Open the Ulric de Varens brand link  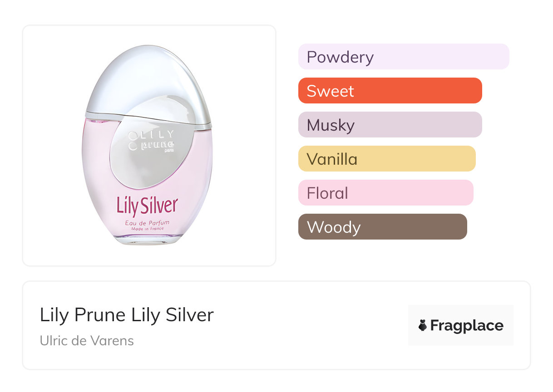[87, 341]
